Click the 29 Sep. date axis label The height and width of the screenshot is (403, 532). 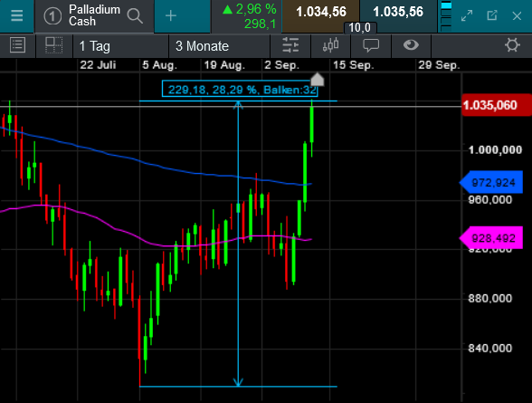click(439, 64)
